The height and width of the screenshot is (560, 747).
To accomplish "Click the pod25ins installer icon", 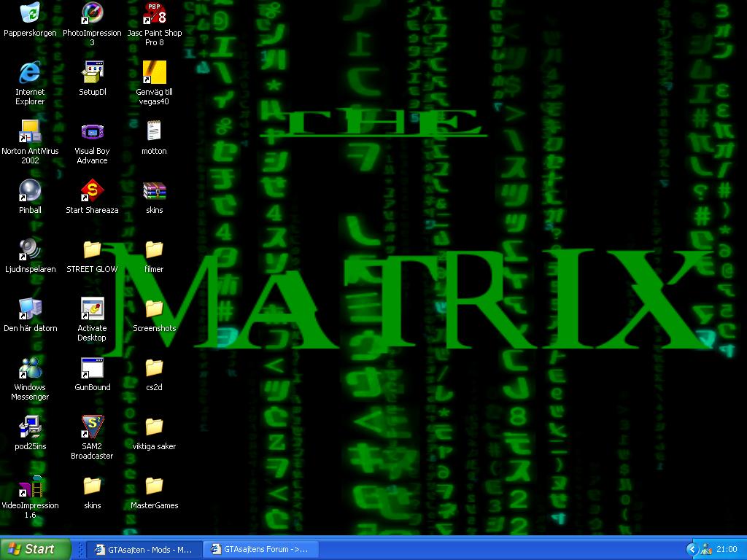I will [x=30, y=426].
